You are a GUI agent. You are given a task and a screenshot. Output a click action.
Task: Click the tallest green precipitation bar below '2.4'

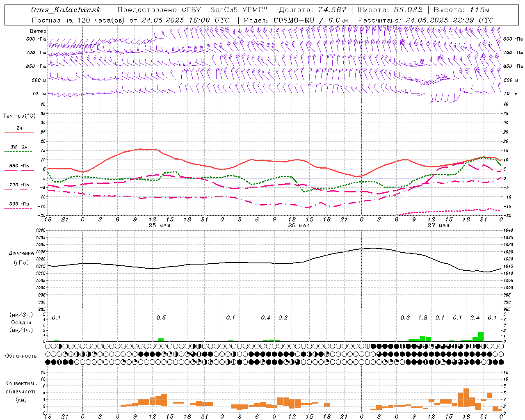click(481, 337)
